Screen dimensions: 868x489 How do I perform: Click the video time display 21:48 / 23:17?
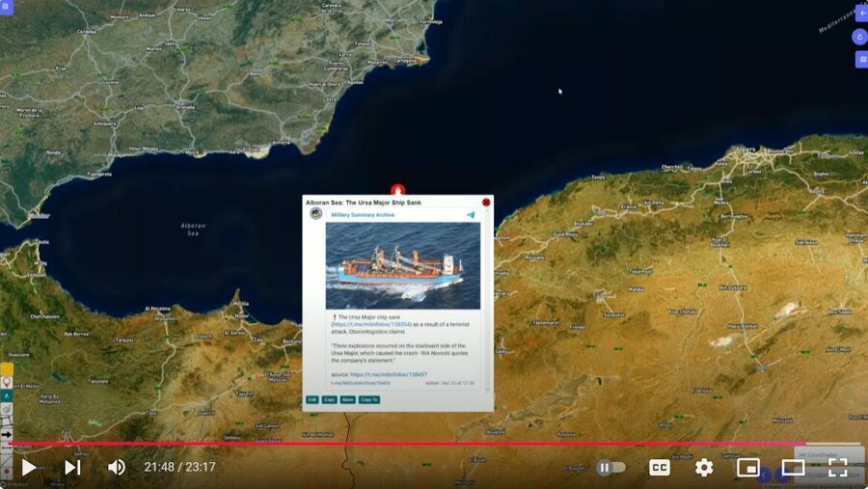(x=180, y=468)
